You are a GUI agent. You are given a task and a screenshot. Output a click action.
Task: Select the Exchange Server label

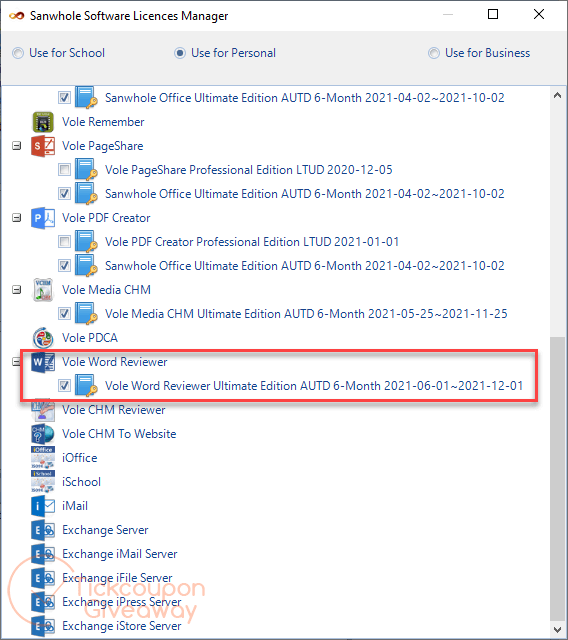105,530
